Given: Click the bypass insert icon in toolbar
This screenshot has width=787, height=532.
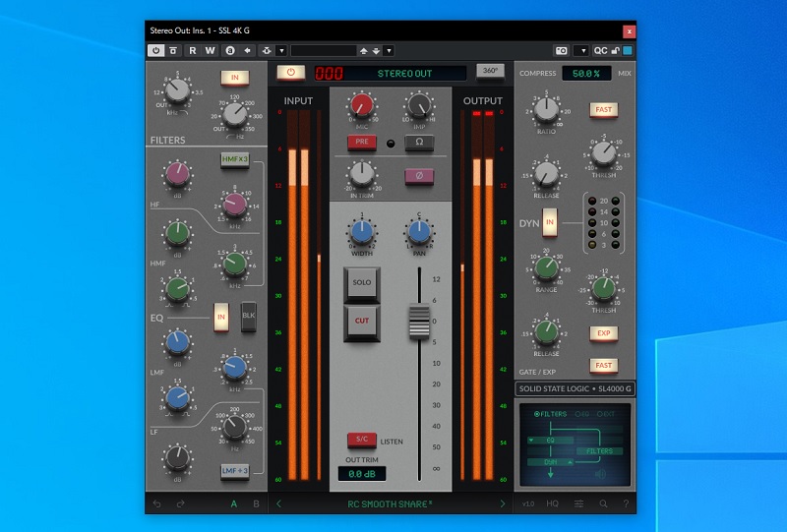Looking at the screenshot, I should 173,51.
